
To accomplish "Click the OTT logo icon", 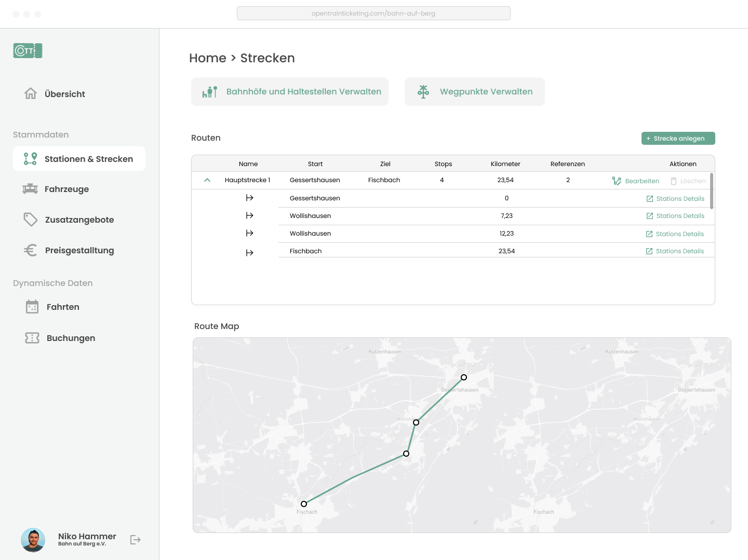I will click(x=28, y=50).
